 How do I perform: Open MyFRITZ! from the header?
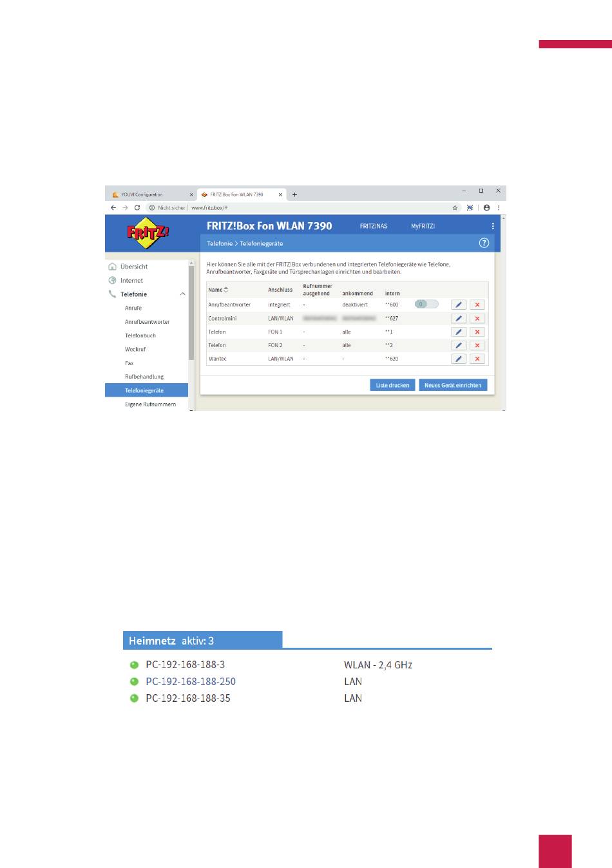pos(423,226)
